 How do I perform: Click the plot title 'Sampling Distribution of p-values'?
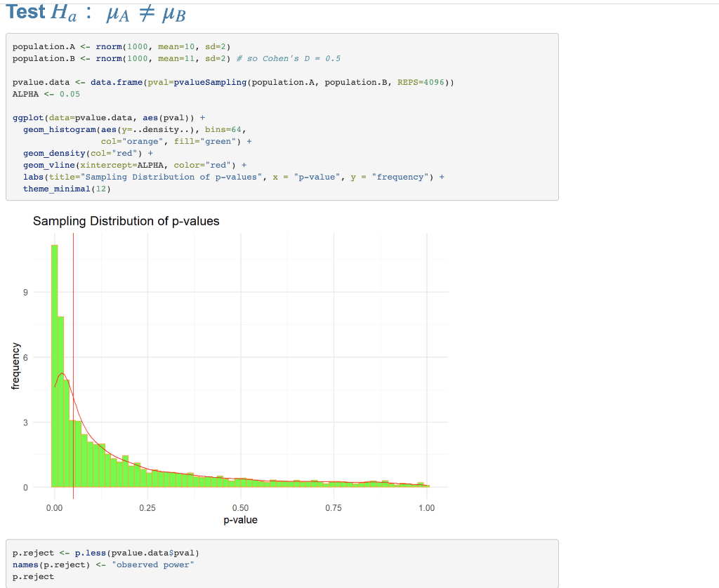pos(128,221)
